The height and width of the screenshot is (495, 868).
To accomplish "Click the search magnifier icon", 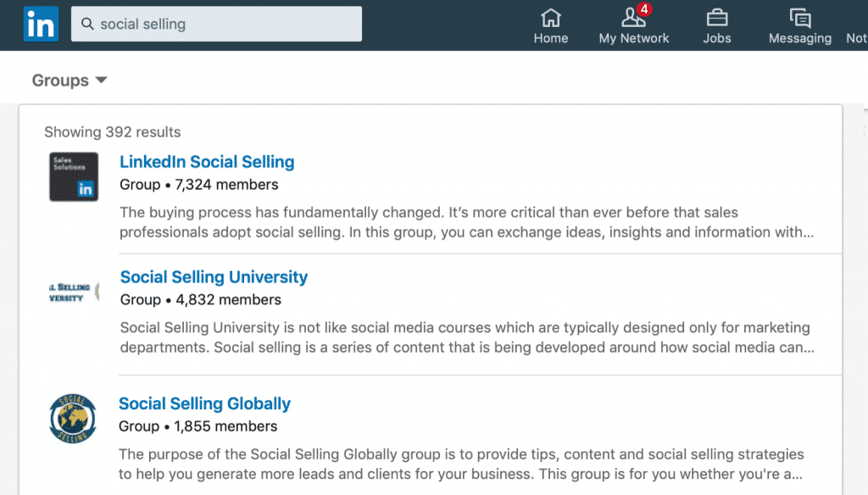I will (x=87, y=25).
